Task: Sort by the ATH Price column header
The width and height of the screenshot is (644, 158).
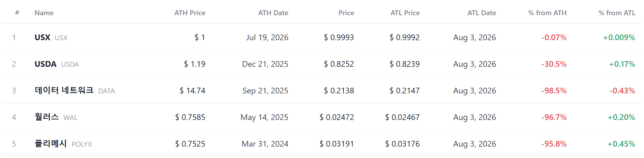Action: (190, 13)
